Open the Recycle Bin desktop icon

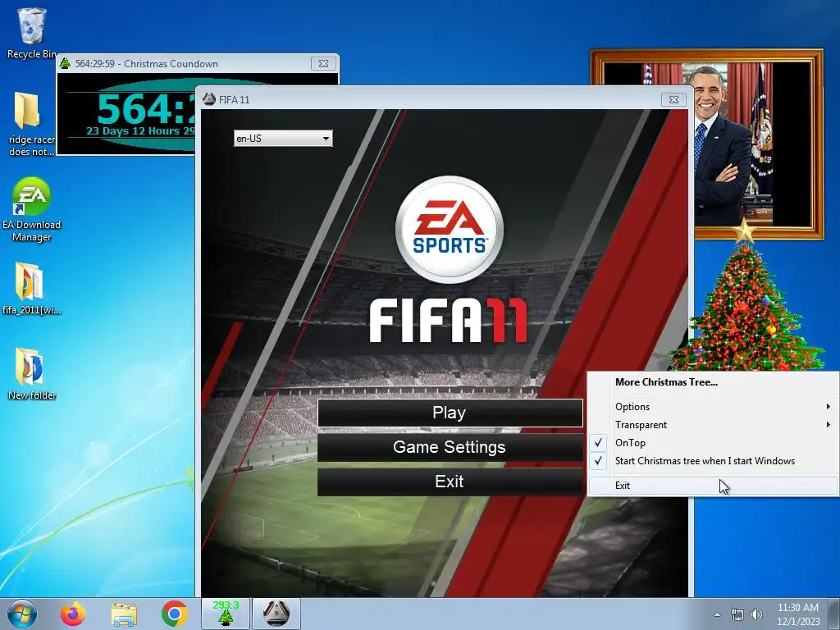(x=31, y=32)
